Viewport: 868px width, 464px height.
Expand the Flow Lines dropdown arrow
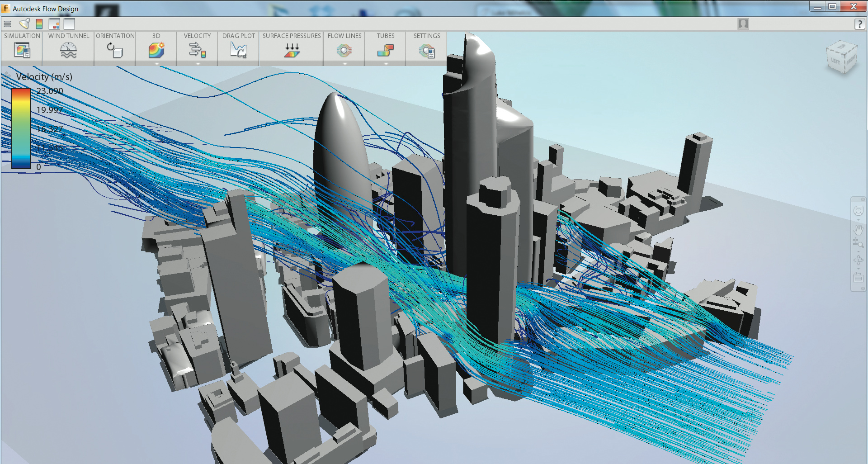tap(344, 64)
